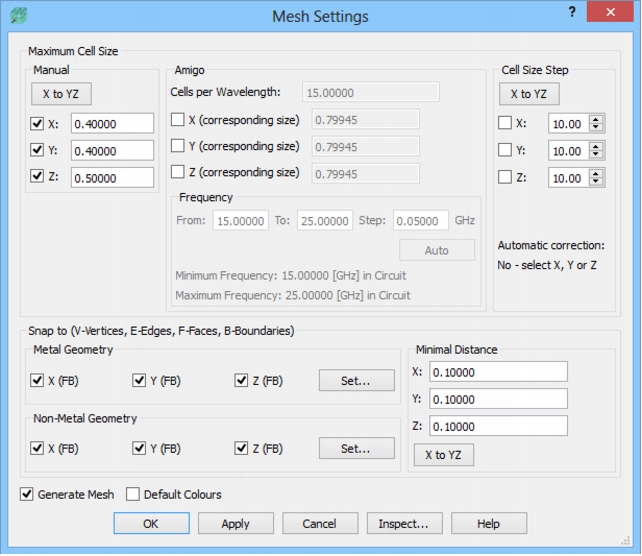Open Metal Geometry Set... options
The image size is (642, 556).
click(357, 380)
